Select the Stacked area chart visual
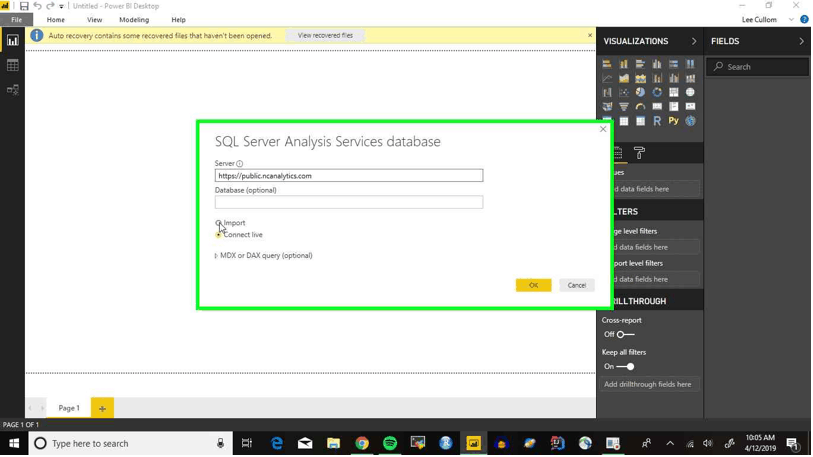Screen dimensions: 813x457 [x=640, y=78]
